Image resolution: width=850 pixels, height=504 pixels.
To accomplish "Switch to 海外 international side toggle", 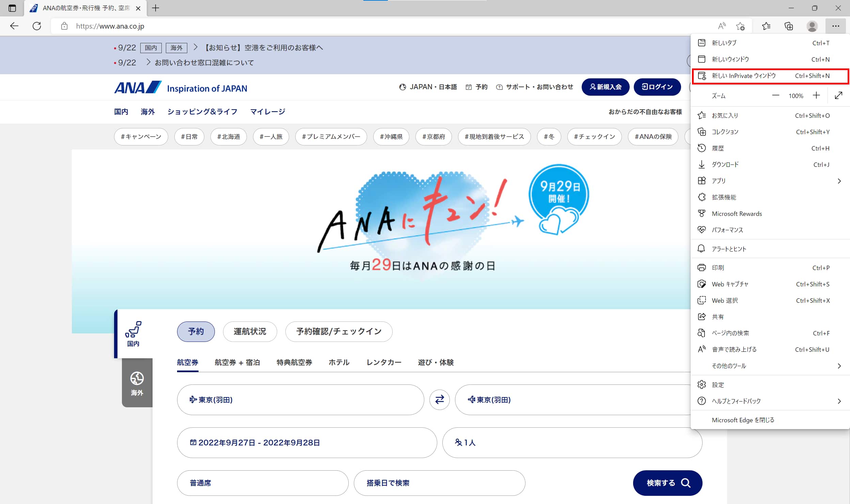I will (x=137, y=383).
